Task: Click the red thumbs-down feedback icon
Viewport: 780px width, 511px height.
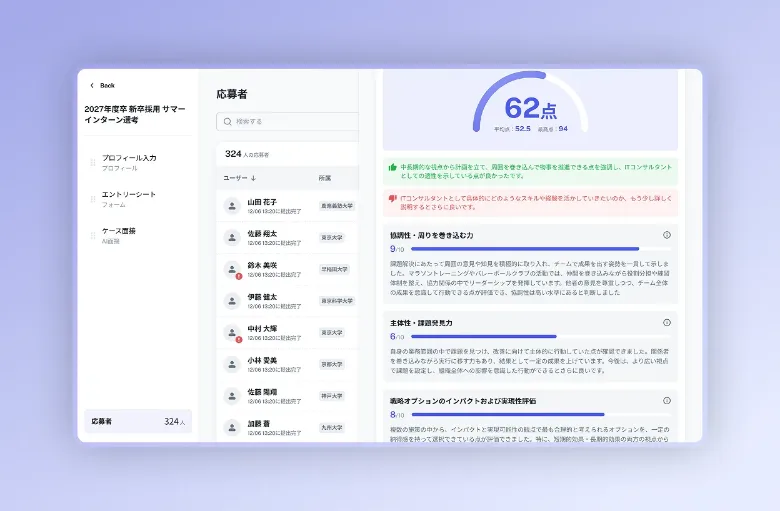Action: click(392, 199)
